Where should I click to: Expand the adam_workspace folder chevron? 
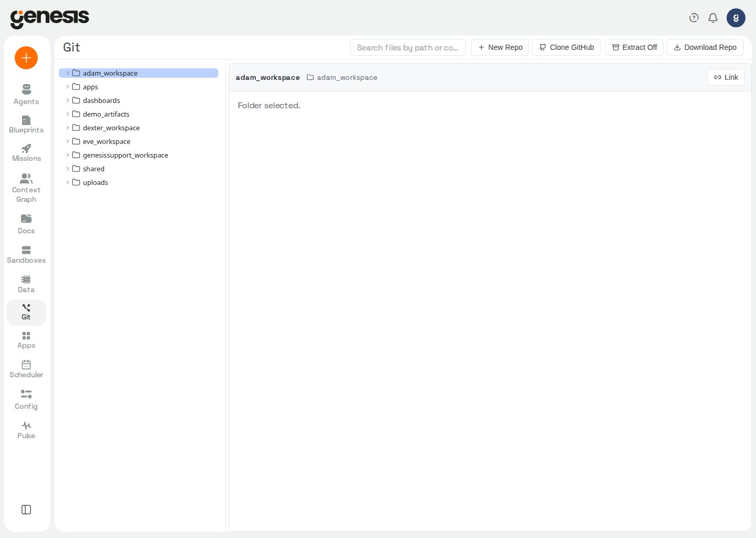click(68, 73)
